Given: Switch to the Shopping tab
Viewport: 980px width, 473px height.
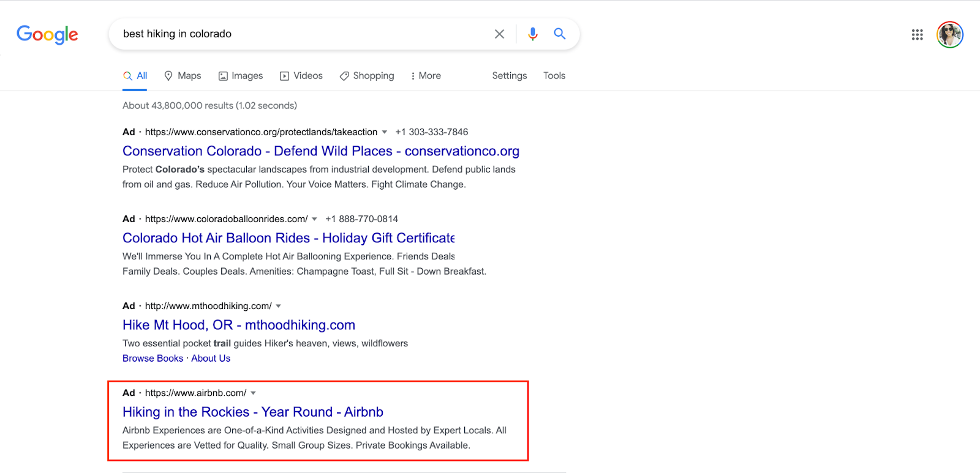Looking at the screenshot, I should click(367, 76).
